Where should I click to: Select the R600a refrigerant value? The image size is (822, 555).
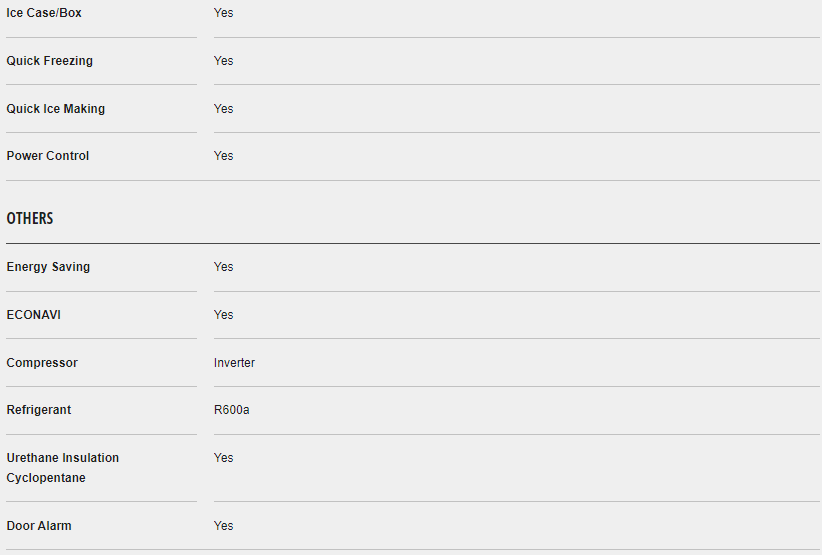pos(232,410)
